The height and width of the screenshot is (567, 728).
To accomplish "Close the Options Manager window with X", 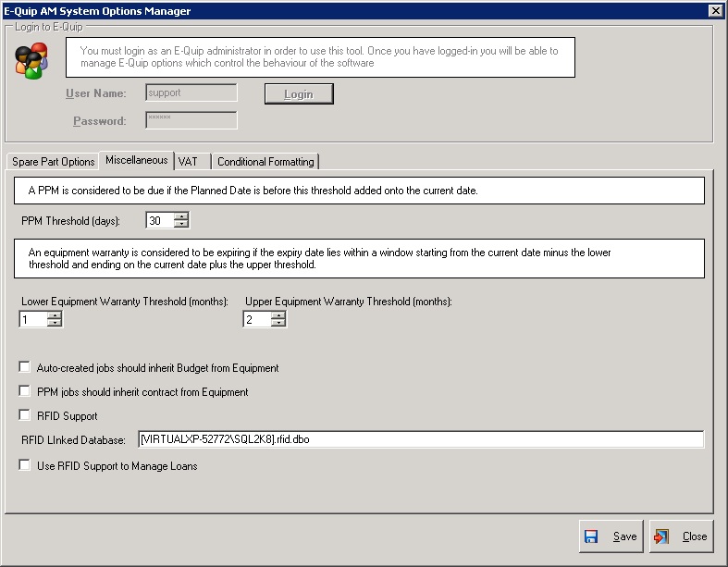I will pyautogui.click(x=716, y=11).
